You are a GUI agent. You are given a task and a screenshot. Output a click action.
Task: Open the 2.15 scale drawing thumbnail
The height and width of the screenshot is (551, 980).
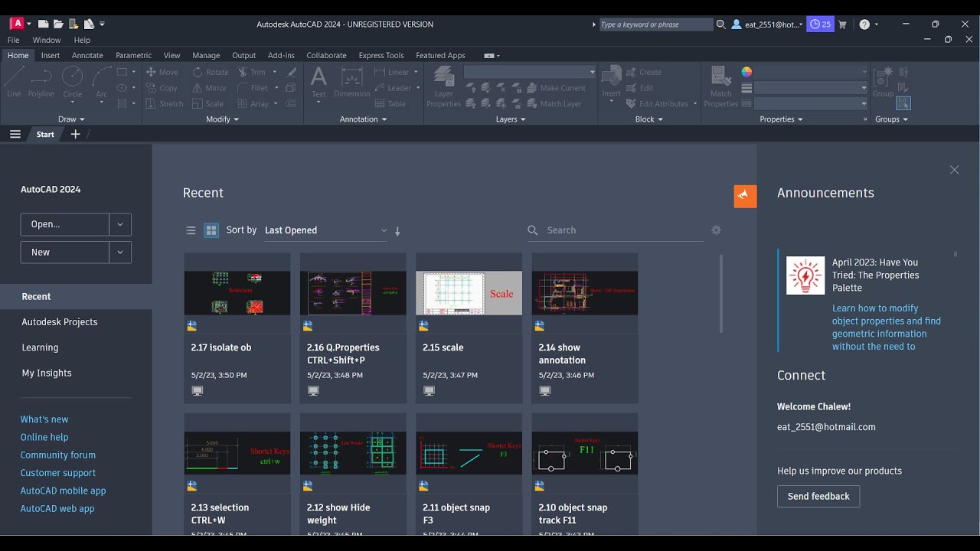pos(469,292)
